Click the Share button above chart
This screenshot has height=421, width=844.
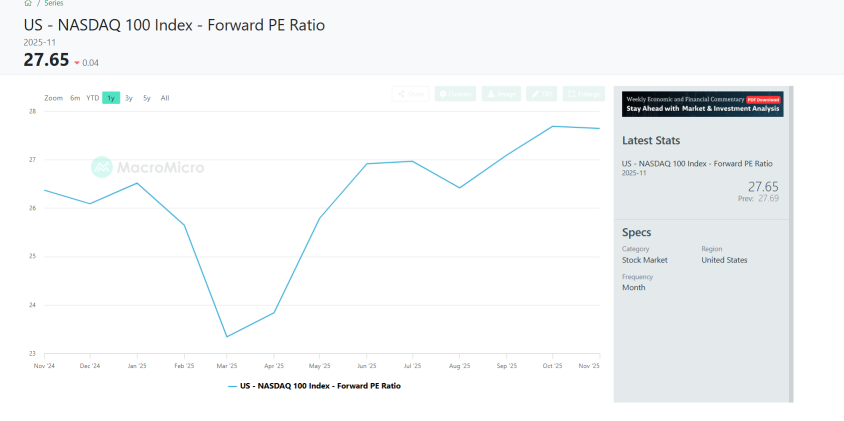click(x=410, y=94)
